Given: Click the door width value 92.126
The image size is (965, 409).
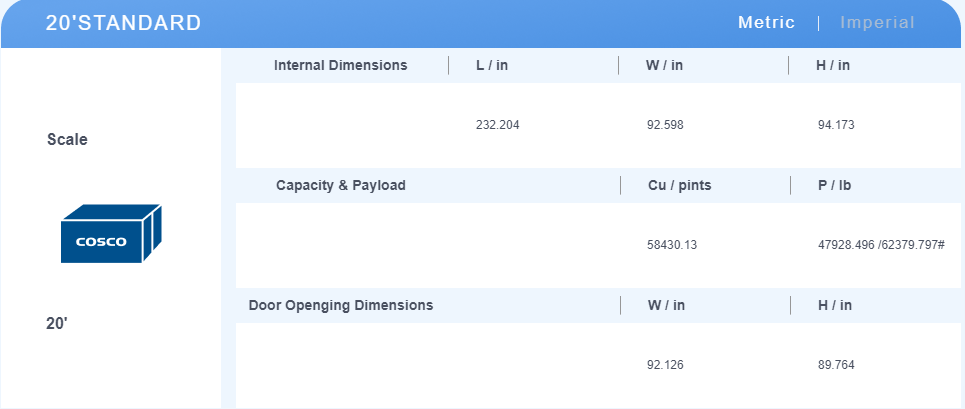Looking at the screenshot, I should click(x=665, y=365).
